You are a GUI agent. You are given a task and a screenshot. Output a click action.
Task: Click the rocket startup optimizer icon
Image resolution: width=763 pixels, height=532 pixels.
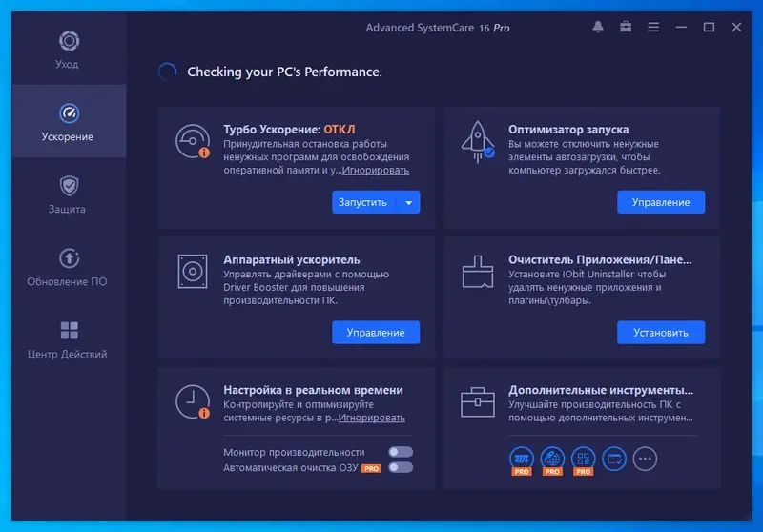click(x=478, y=141)
